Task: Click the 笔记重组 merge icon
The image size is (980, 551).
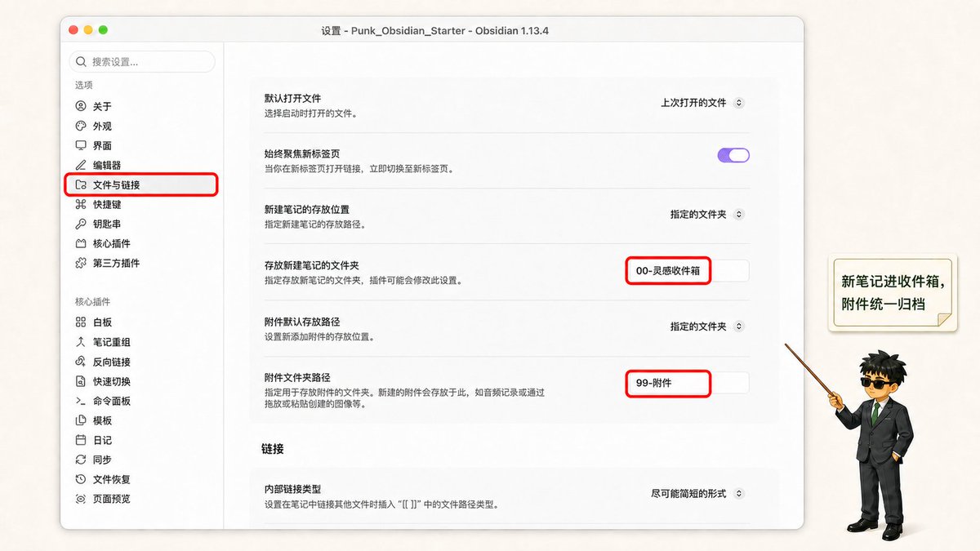Action: pyautogui.click(x=80, y=342)
